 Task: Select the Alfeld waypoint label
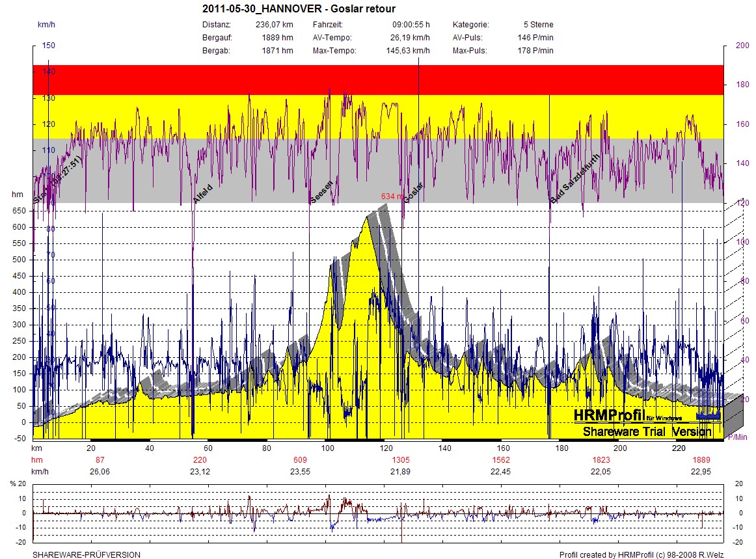[x=202, y=195]
